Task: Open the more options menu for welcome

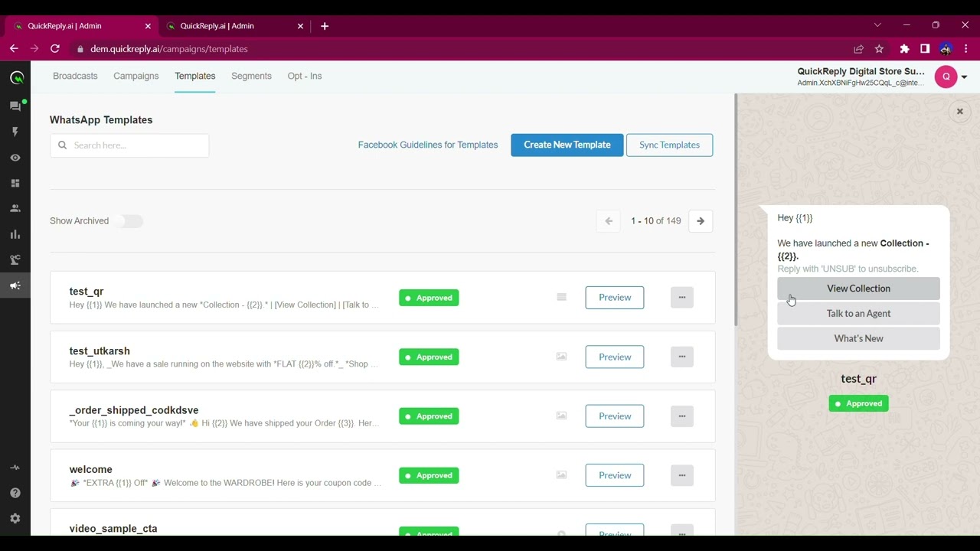Action: tap(681, 475)
